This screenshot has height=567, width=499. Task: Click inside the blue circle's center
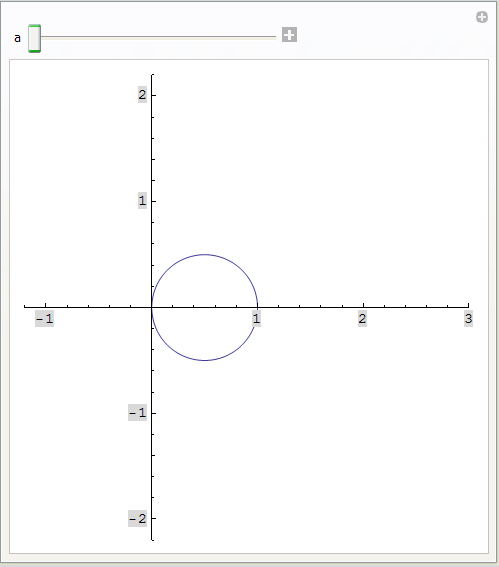[x=205, y=307]
